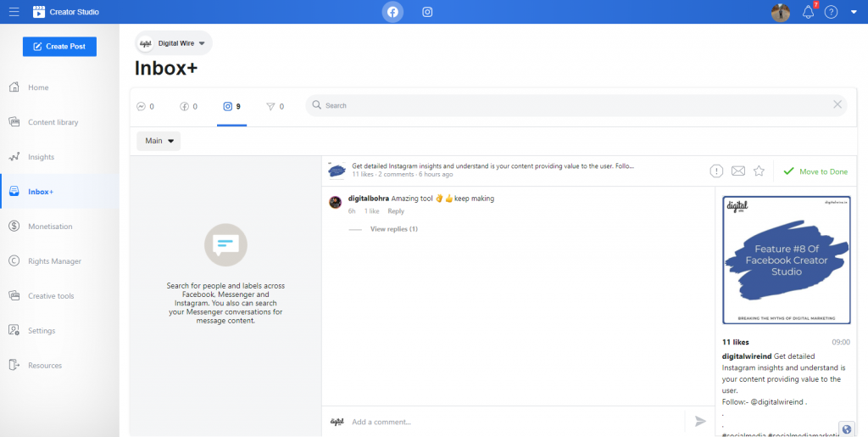Switch to Facebook platform icon
868x437 pixels.
392,12
